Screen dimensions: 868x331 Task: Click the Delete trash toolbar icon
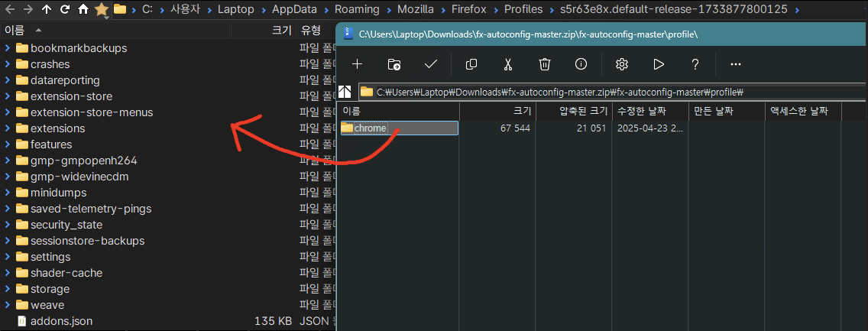click(544, 64)
